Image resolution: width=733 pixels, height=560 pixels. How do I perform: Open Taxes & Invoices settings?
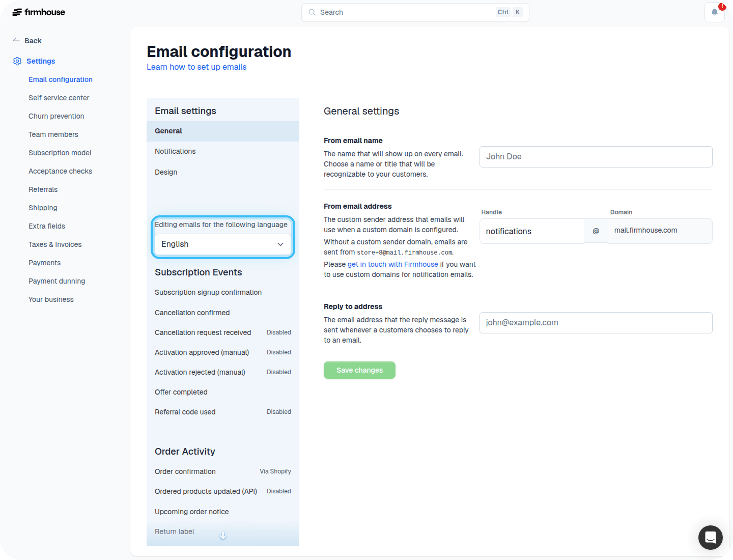pyautogui.click(x=55, y=244)
